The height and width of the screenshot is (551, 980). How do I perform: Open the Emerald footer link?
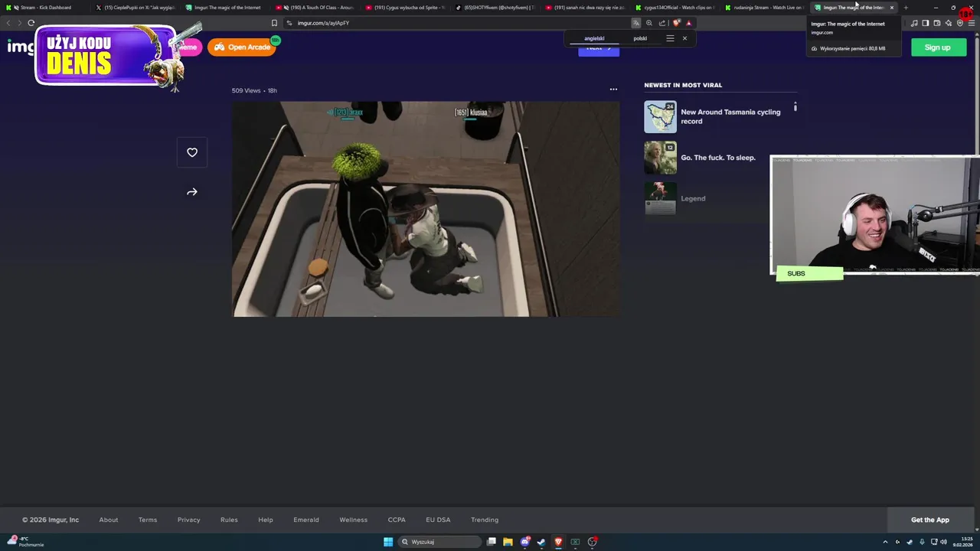[x=306, y=520]
